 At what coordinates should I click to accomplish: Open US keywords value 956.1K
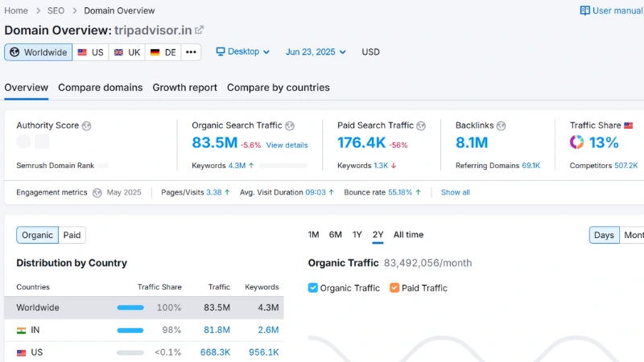click(264, 352)
